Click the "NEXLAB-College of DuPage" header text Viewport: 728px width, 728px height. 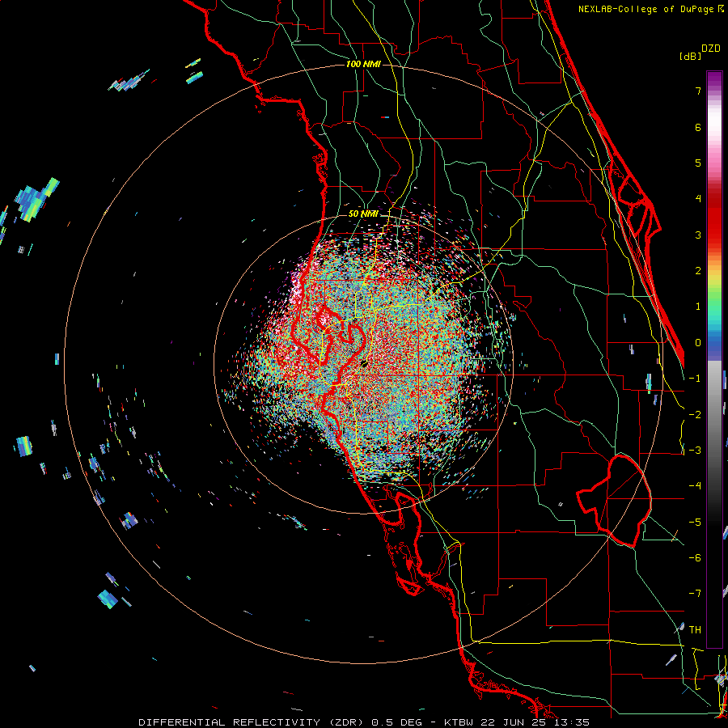point(647,9)
